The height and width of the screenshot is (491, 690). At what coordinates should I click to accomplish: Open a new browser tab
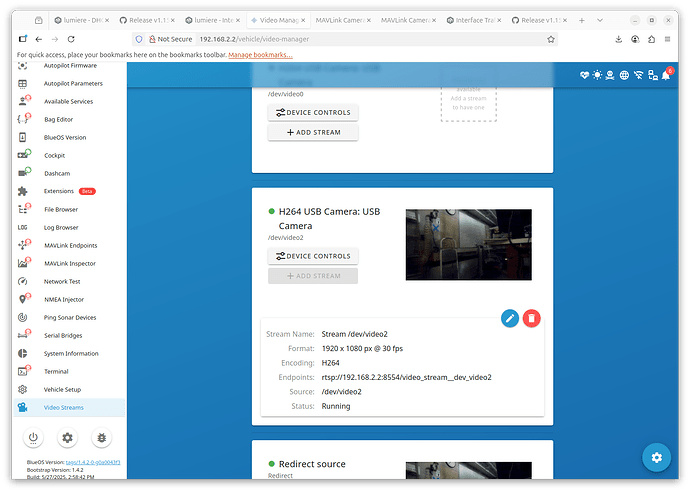click(x=581, y=20)
